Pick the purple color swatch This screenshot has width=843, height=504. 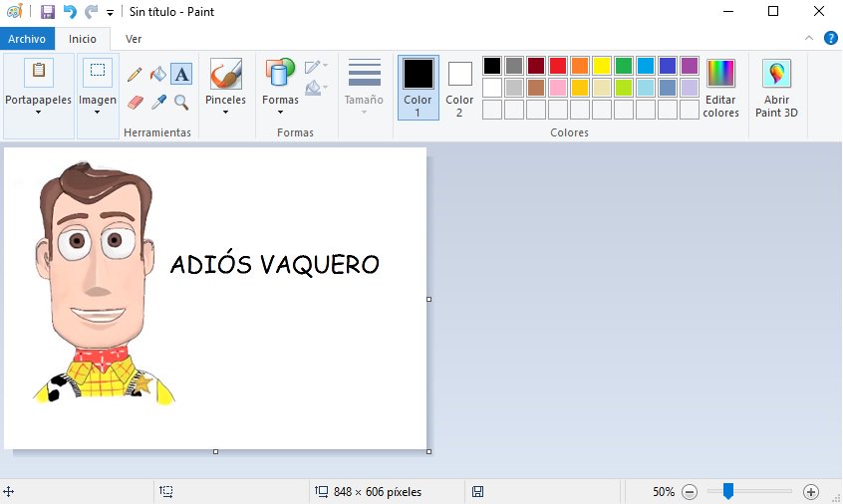(690, 66)
